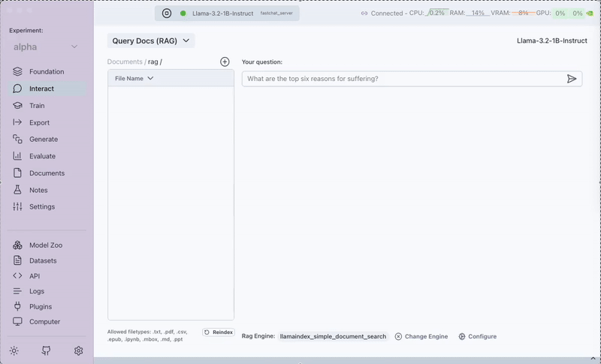Click the Reindex button
Screen dimensions: 601x364
point(219,332)
